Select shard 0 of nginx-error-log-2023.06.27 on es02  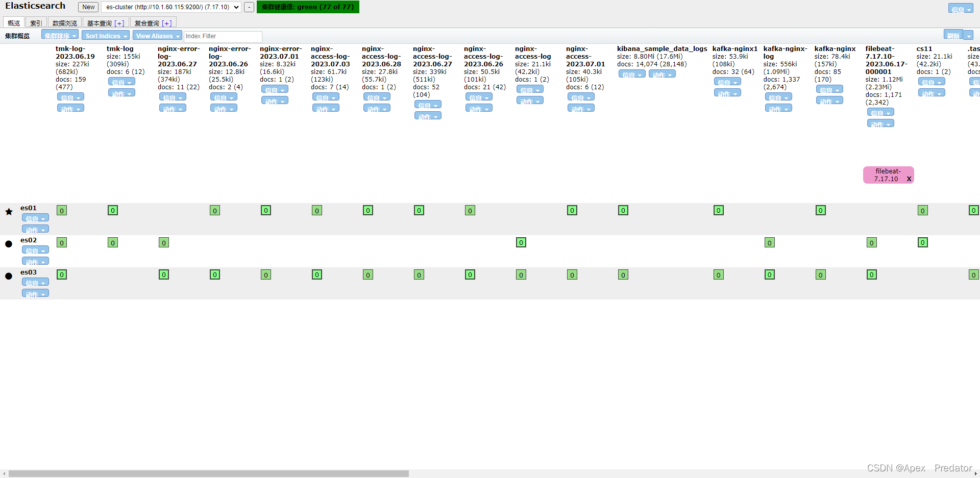pos(164,242)
